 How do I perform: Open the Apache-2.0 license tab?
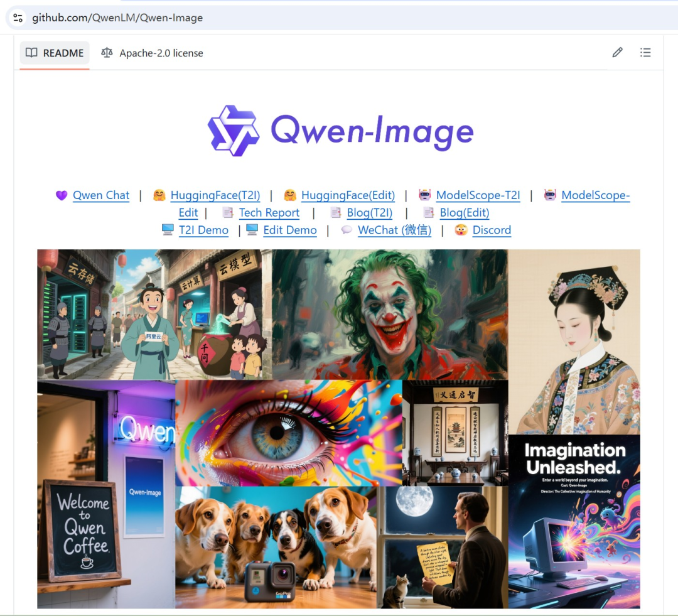[x=161, y=53]
